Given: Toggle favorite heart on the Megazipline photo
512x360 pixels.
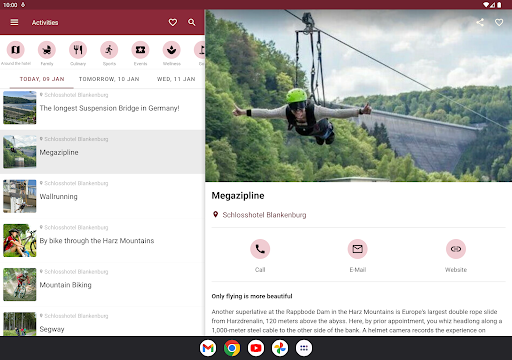Looking at the screenshot, I should (499, 22).
